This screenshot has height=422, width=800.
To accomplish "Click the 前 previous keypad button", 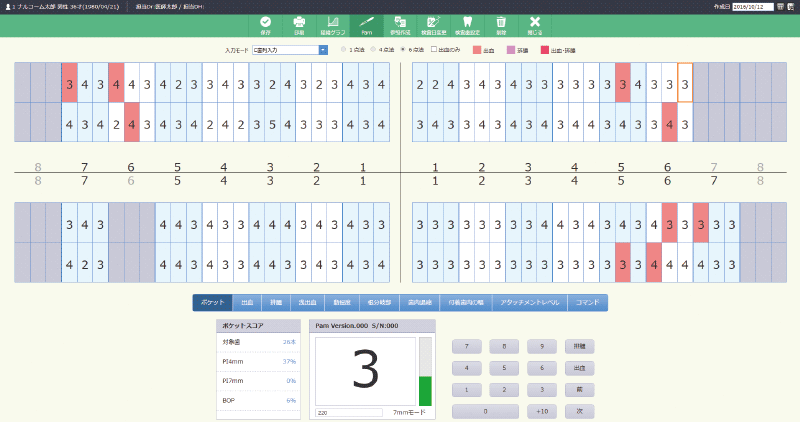I will pyautogui.click(x=580, y=390).
